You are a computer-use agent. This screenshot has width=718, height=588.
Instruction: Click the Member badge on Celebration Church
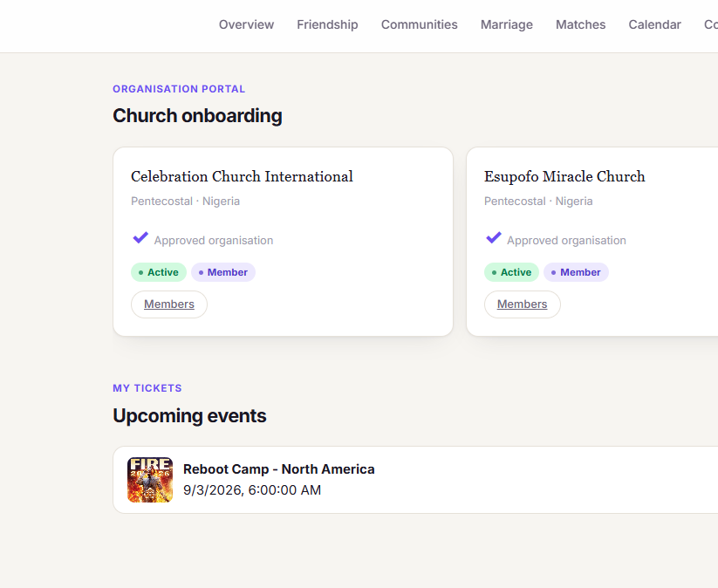coord(223,272)
